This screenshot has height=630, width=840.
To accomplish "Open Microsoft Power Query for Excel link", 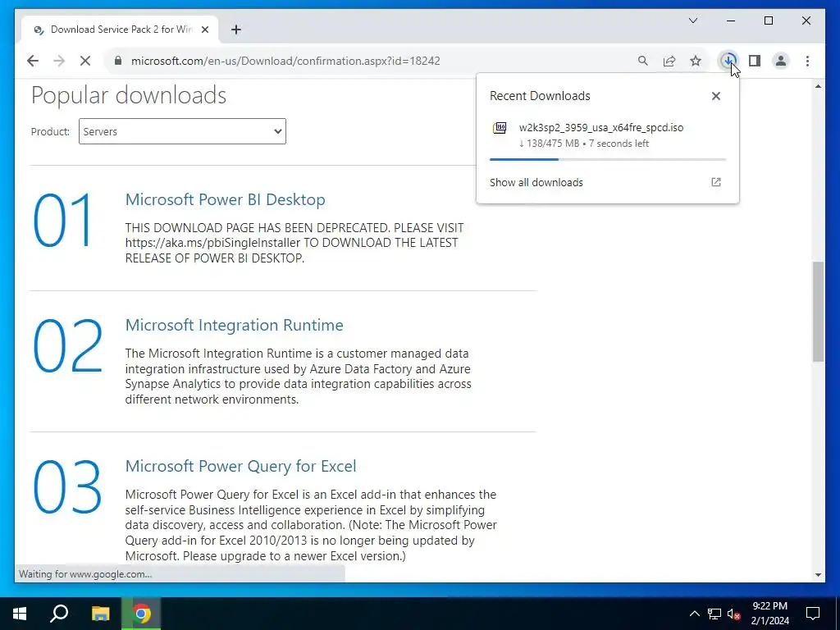I will pyautogui.click(x=240, y=466).
